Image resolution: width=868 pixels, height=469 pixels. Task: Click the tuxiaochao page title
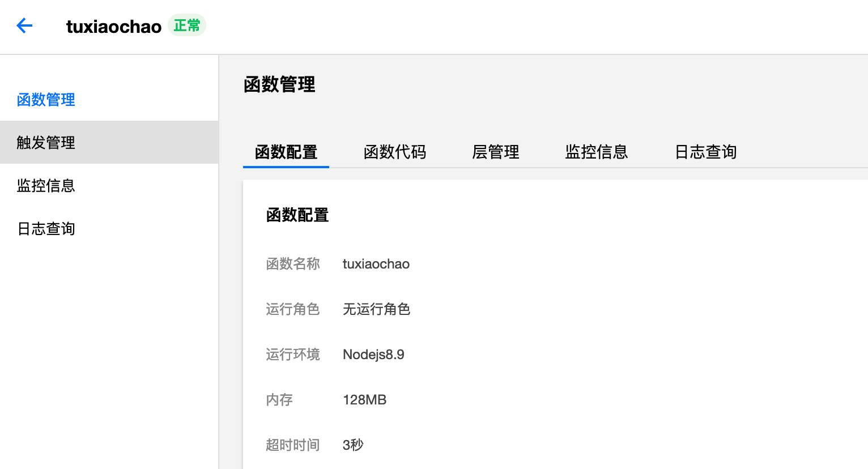114,27
